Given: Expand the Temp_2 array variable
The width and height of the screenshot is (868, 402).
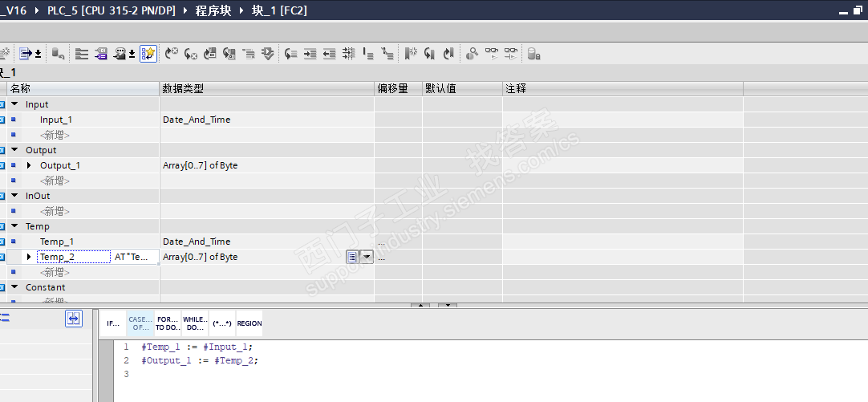Looking at the screenshot, I should pyautogui.click(x=29, y=257).
